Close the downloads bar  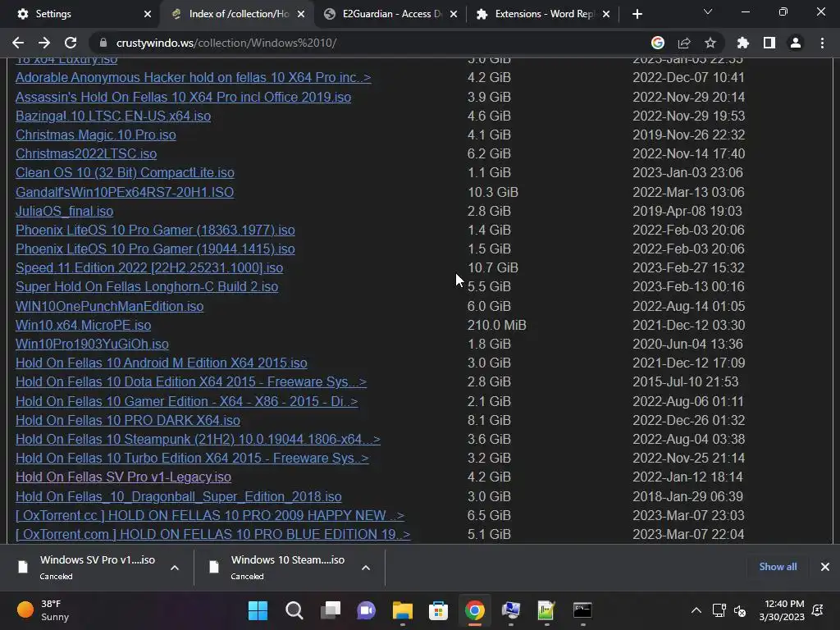pyautogui.click(x=824, y=566)
